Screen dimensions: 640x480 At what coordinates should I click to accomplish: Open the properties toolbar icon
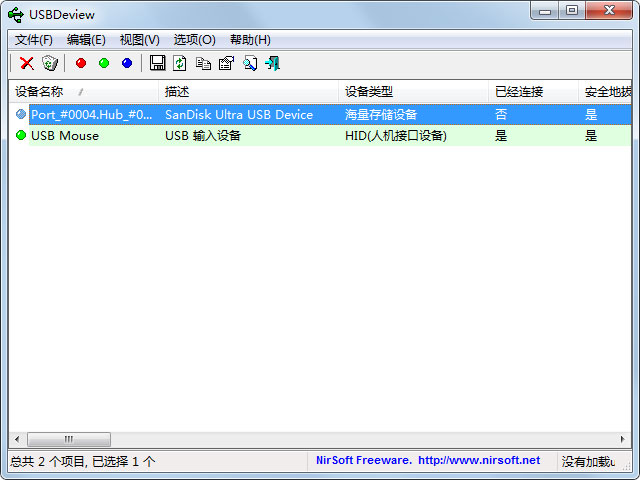point(226,63)
